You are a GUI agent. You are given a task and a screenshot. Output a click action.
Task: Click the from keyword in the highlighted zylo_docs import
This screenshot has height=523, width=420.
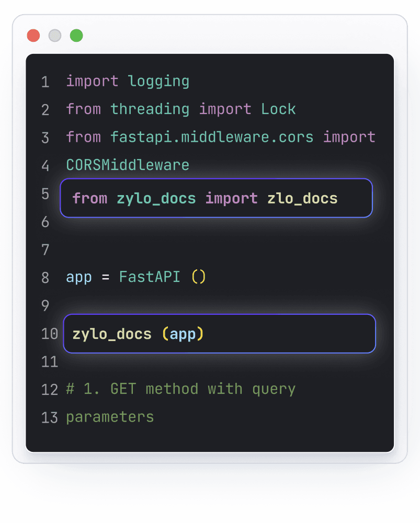click(x=90, y=198)
